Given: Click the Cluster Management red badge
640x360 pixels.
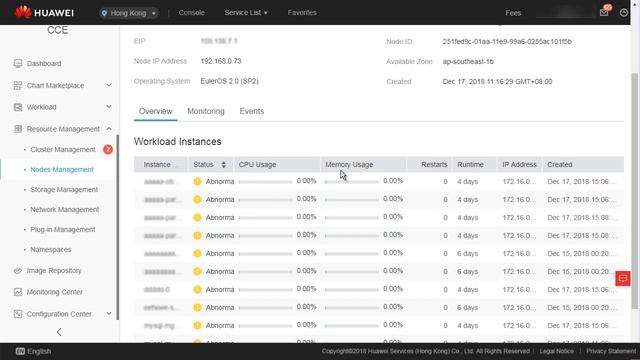Looking at the screenshot, I should click(x=108, y=149).
